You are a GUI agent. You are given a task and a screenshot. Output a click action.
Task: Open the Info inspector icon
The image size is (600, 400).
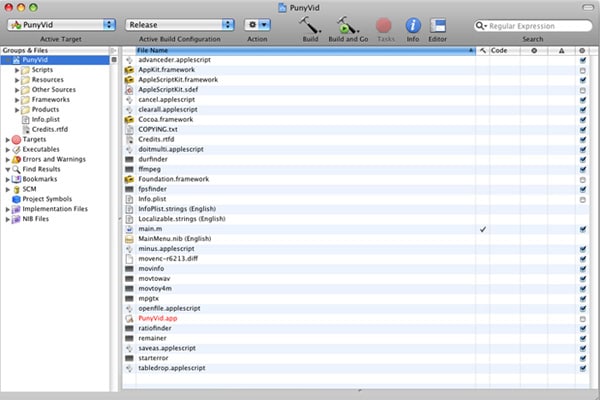pos(413,26)
